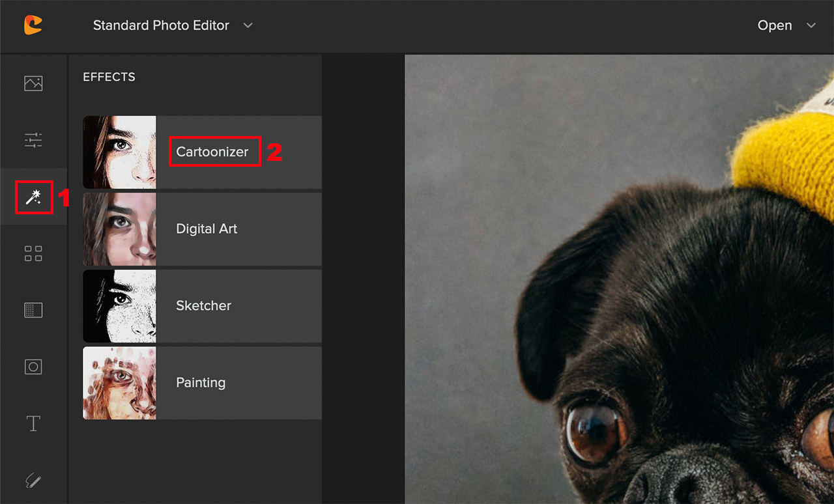Select the brush drawing tool icon
Viewport: 834px width, 504px height.
click(x=33, y=481)
